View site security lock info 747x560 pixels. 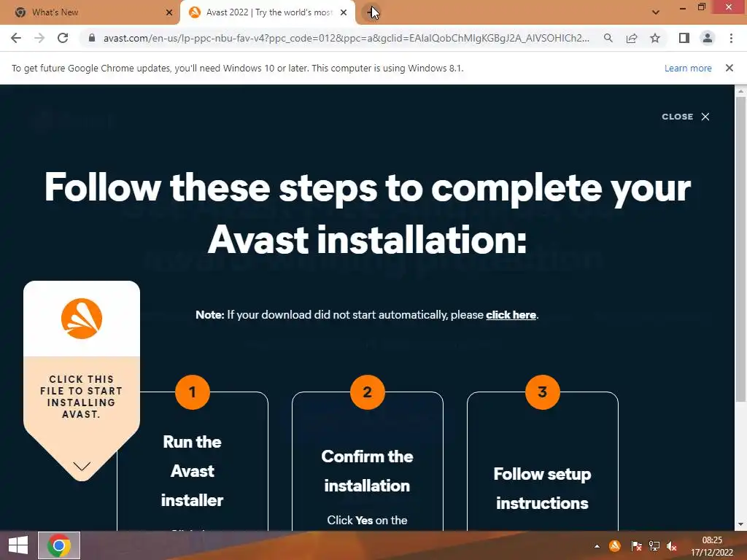91,38
